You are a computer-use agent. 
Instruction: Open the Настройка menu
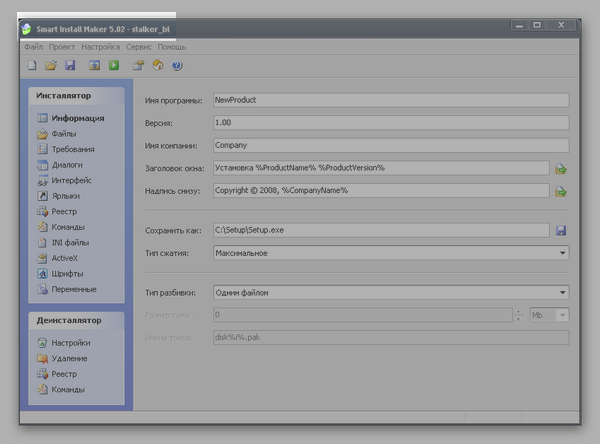click(101, 46)
